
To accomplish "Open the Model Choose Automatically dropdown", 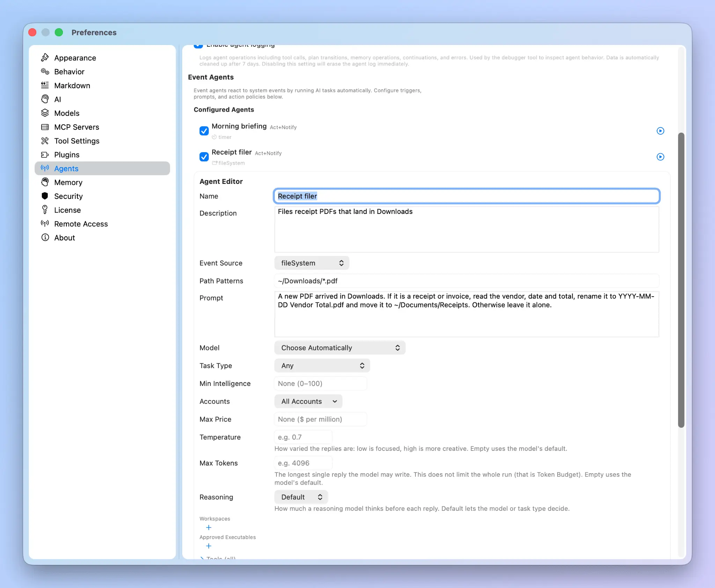I will click(x=340, y=348).
